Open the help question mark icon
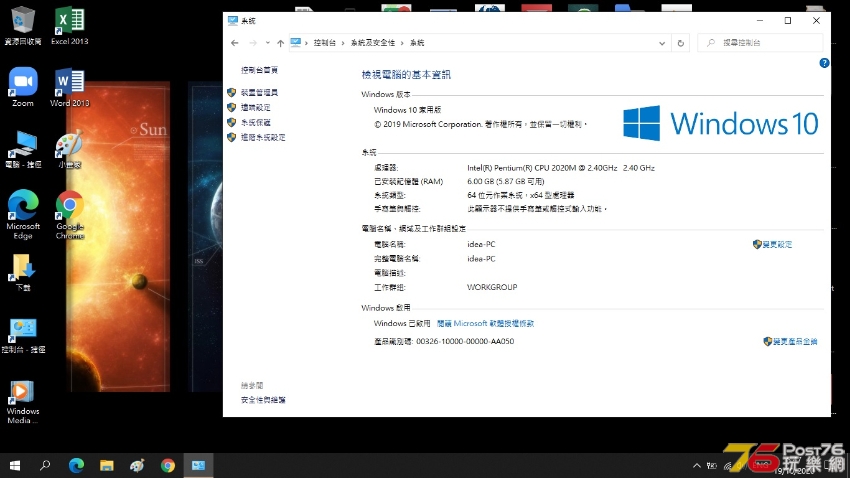The width and height of the screenshot is (850, 478). click(824, 63)
